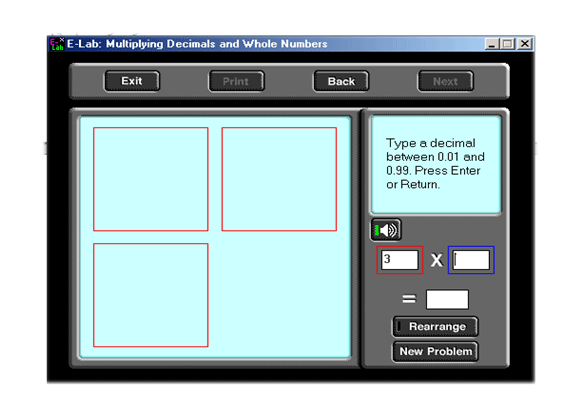Close the E-Lab window

pyautogui.click(x=524, y=44)
